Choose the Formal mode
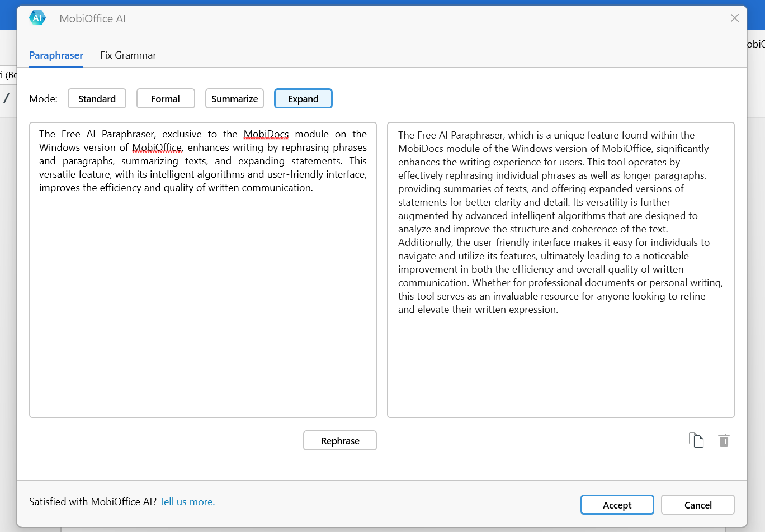The height and width of the screenshot is (532, 765). pyautogui.click(x=166, y=98)
